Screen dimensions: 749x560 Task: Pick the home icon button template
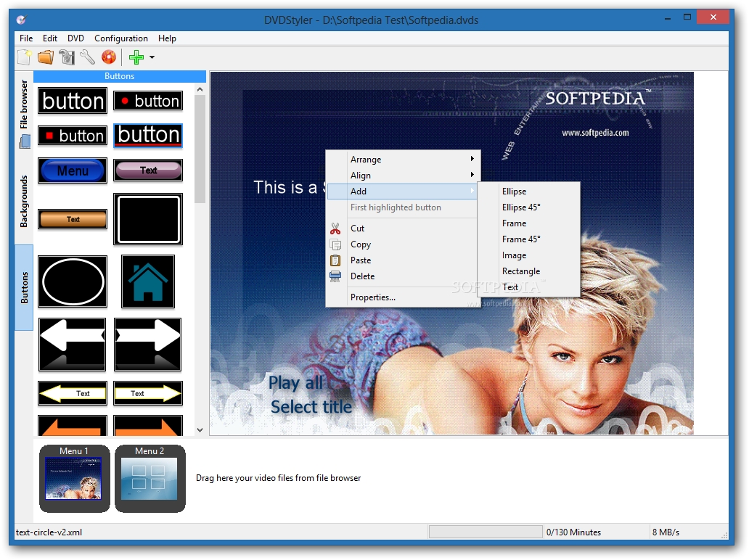click(148, 281)
